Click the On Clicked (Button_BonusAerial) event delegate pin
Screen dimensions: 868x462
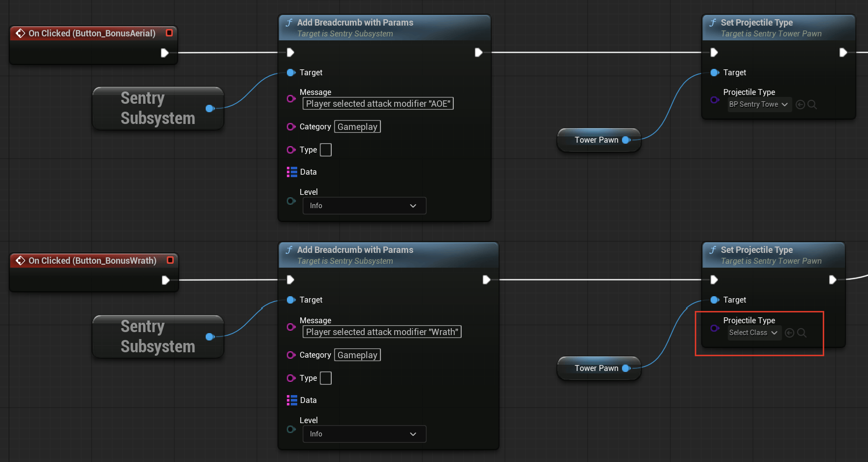[x=169, y=33]
